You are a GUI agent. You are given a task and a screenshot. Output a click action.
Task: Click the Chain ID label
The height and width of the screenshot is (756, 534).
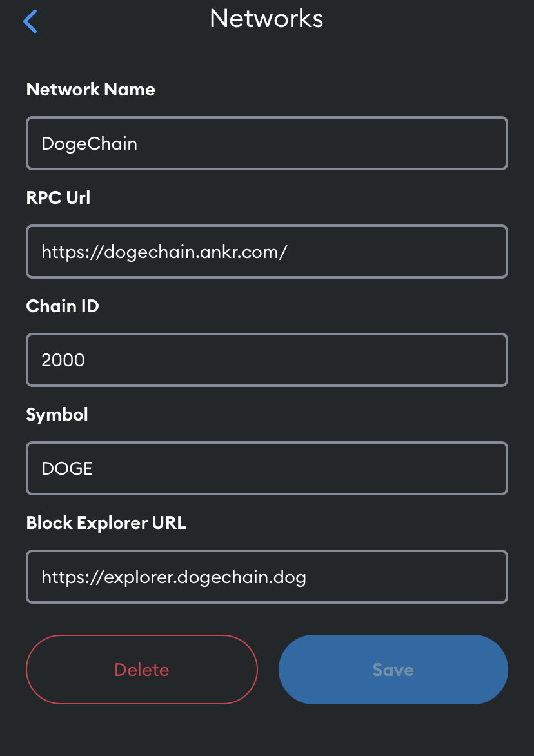[63, 306]
